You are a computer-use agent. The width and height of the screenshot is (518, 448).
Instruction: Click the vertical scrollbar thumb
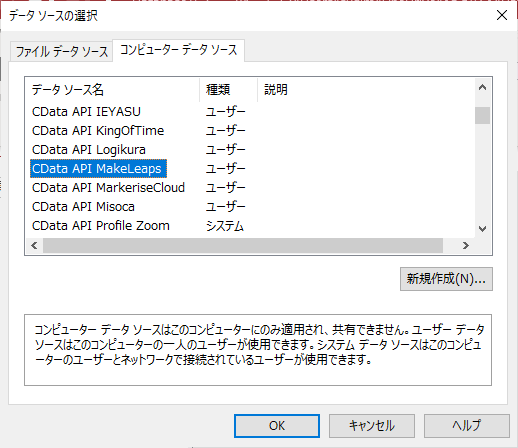click(x=482, y=115)
